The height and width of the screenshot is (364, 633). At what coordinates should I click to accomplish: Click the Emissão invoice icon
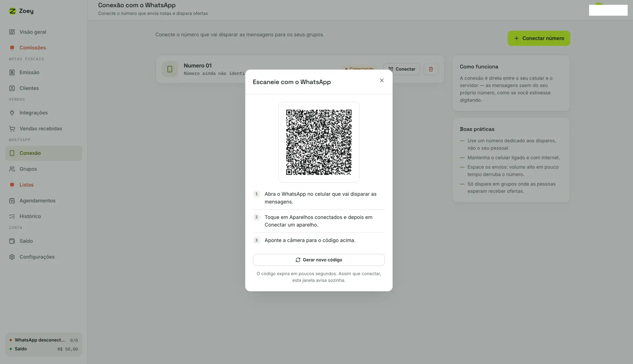coord(12,72)
